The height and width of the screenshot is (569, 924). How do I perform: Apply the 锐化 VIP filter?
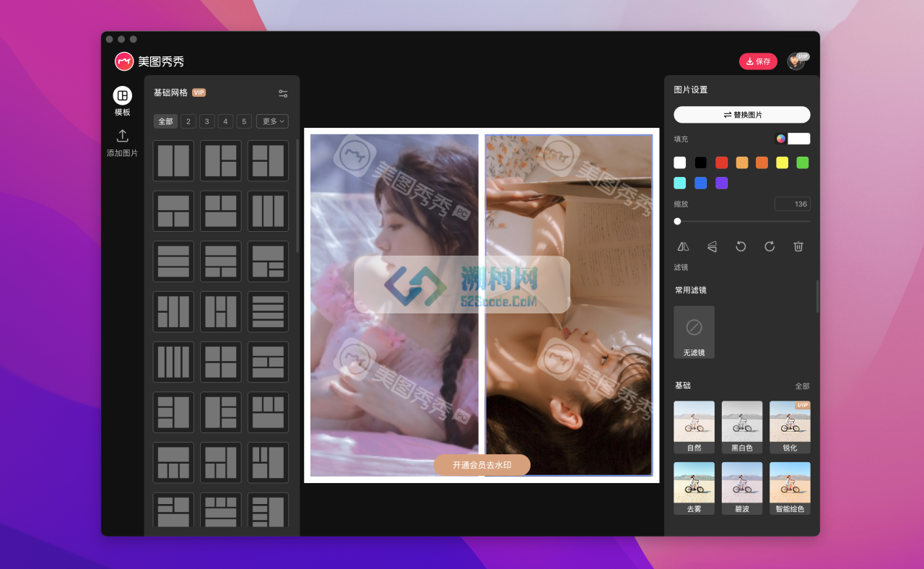click(790, 427)
